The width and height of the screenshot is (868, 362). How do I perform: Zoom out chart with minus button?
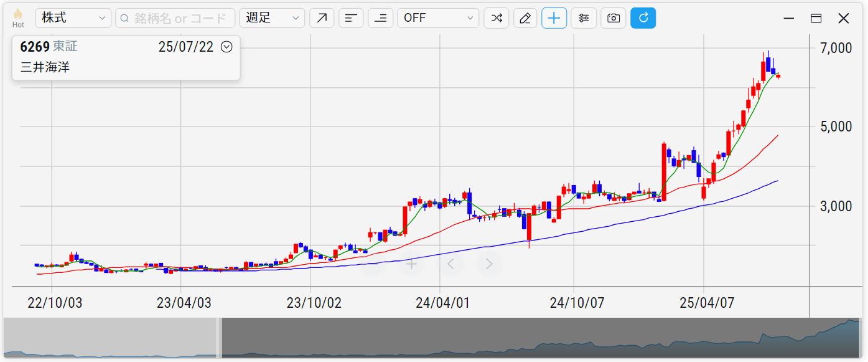click(371, 264)
